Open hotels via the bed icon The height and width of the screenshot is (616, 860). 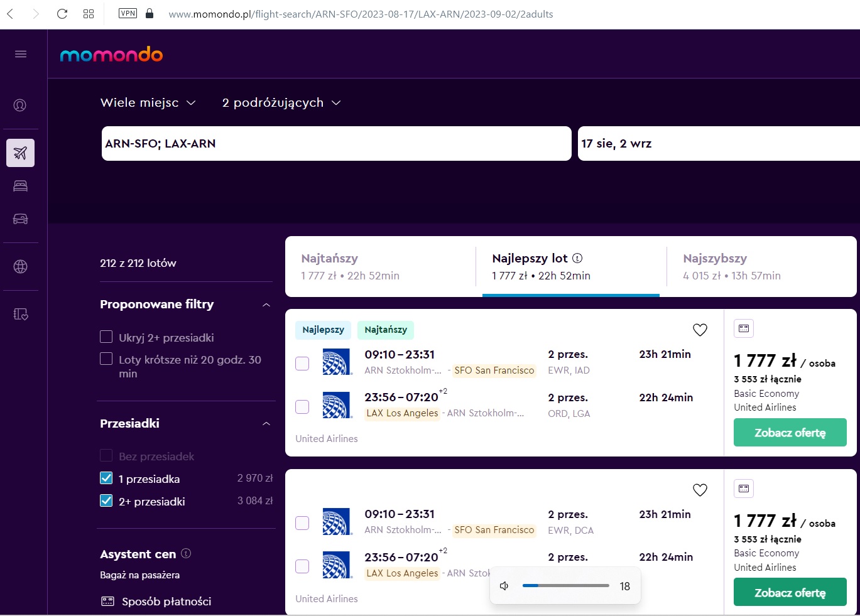tap(20, 186)
